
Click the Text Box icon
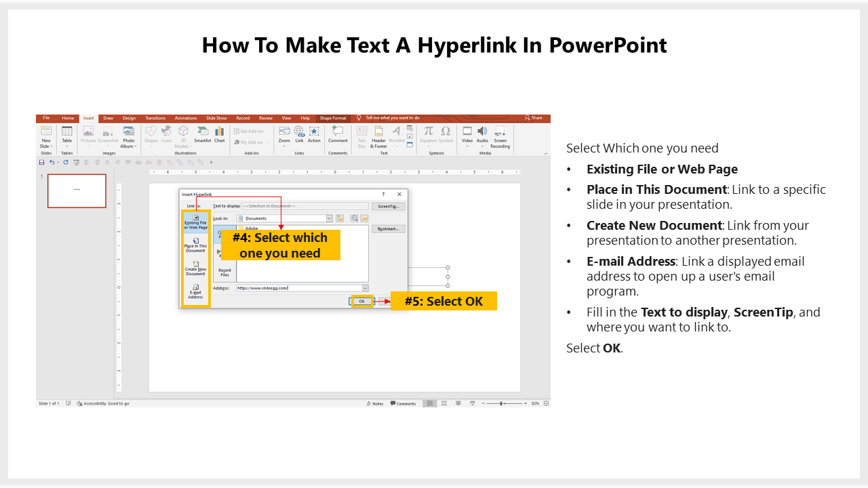click(361, 131)
